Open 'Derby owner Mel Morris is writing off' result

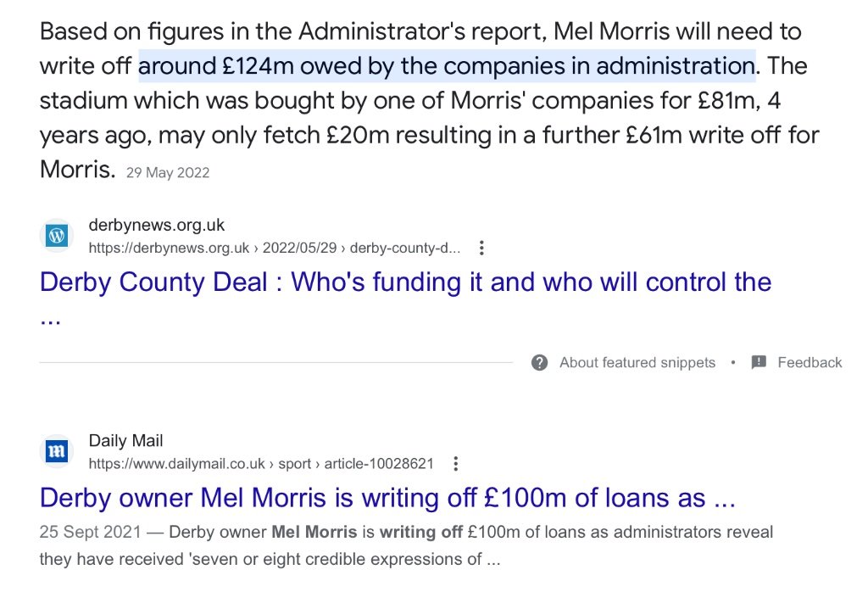coord(387,498)
